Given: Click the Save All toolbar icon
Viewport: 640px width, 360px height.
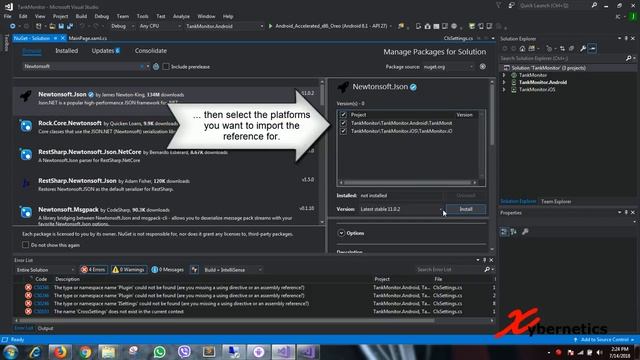Looking at the screenshot, I should pos(70,26).
